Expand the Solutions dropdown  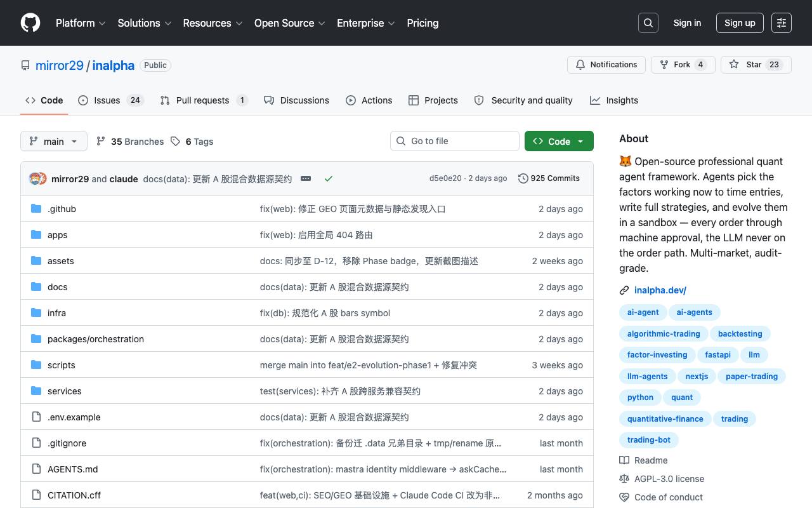click(145, 23)
